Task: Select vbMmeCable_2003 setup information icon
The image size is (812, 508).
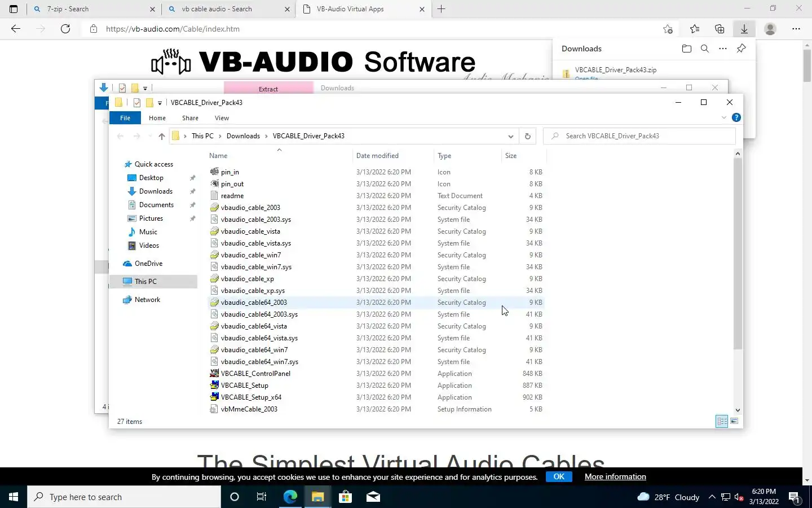Action: pyautogui.click(x=214, y=409)
